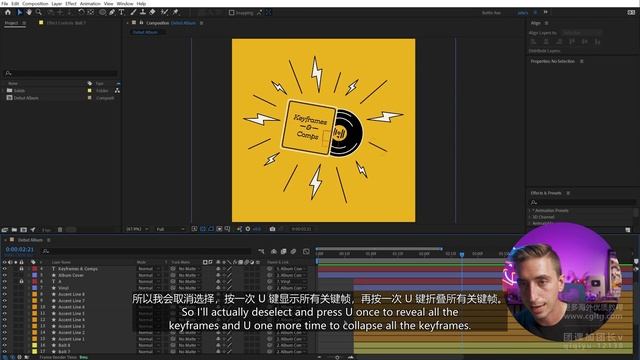
Task: Hide the Keyframes & Comps layer eye
Action: tap(4, 269)
